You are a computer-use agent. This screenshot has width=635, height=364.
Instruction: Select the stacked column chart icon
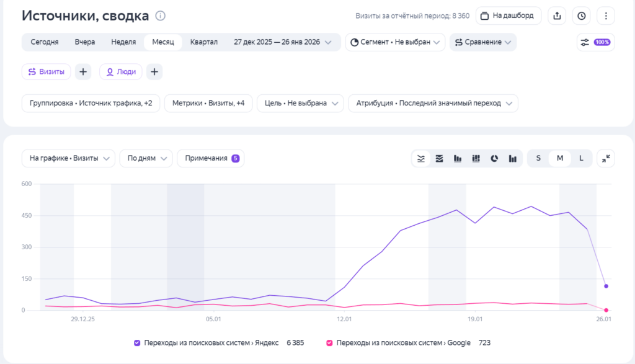pyautogui.click(x=476, y=158)
